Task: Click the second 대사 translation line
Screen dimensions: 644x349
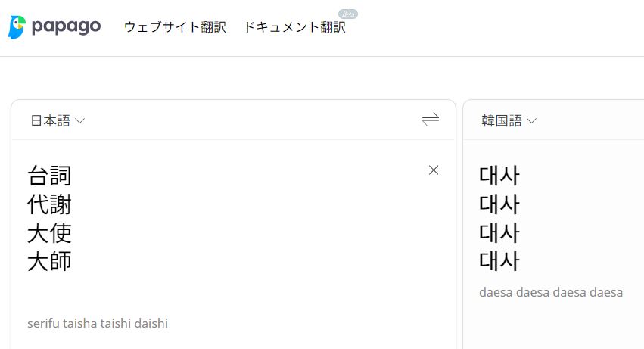Action: click(499, 204)
